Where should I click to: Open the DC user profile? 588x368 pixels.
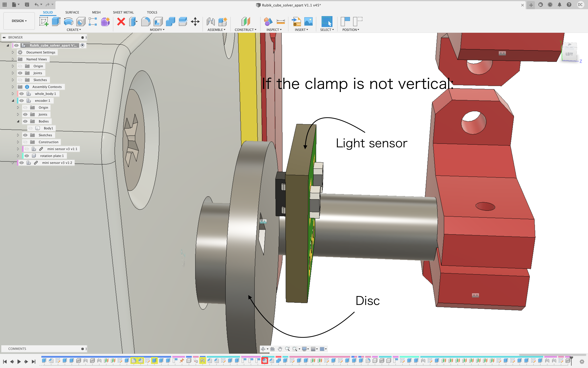point(580,5)
